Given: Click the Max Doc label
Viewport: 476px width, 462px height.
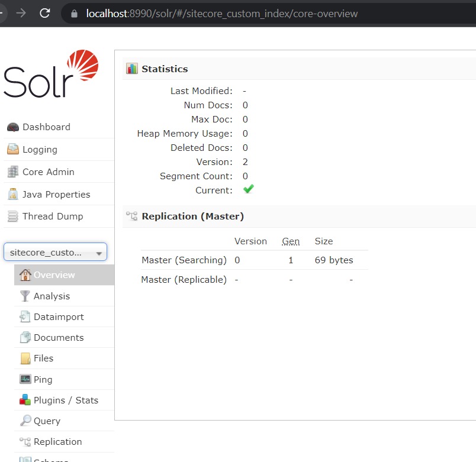Looking at the screenshot, I should (x=212, y=119).
